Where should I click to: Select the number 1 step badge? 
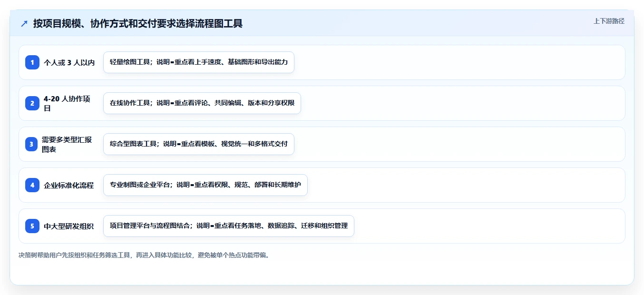click(x=32, y=62)
